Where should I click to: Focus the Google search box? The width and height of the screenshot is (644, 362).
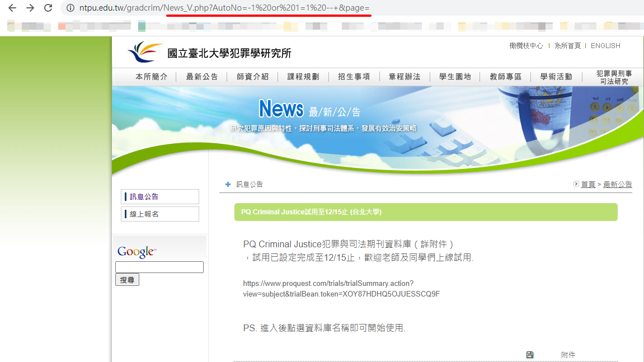[159, 267]
